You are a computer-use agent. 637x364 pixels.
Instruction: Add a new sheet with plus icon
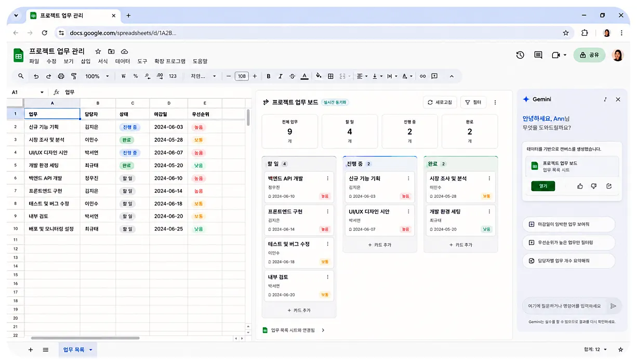31,350
